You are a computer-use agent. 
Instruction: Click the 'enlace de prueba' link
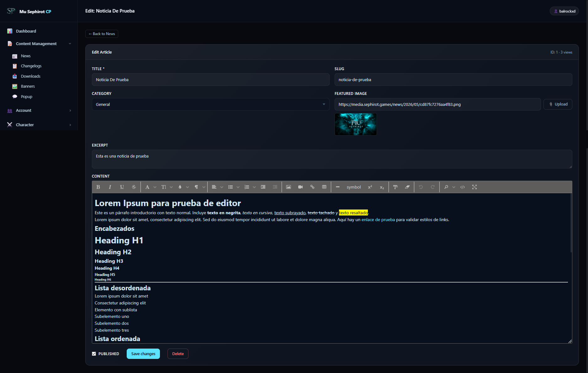point(378,220)
